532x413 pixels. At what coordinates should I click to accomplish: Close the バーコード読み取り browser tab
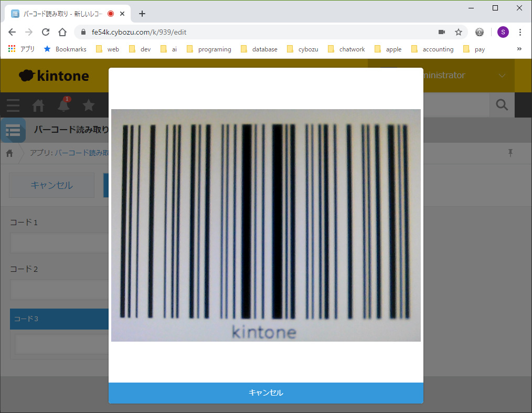(122, 14)
